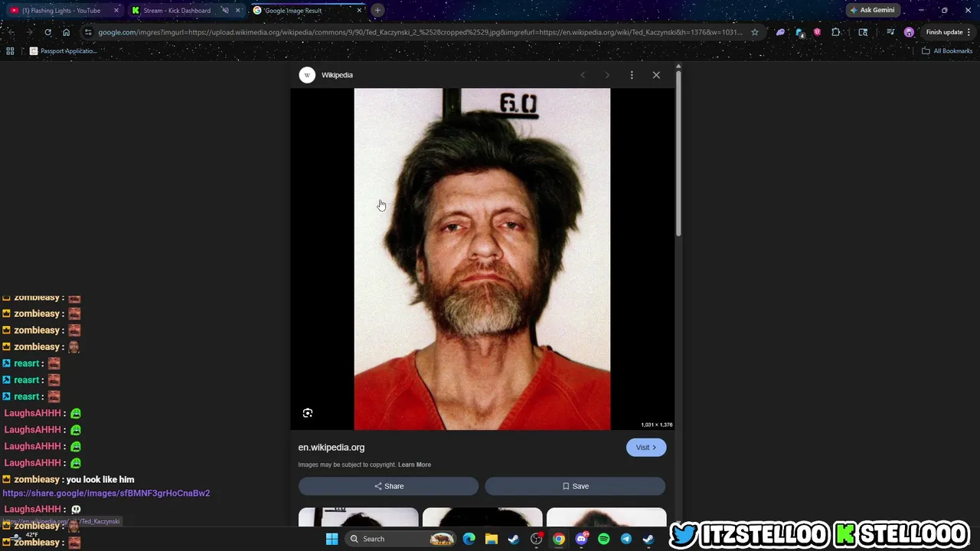Click the Visit button
The image size is (980, 551).
pos(646,448)
